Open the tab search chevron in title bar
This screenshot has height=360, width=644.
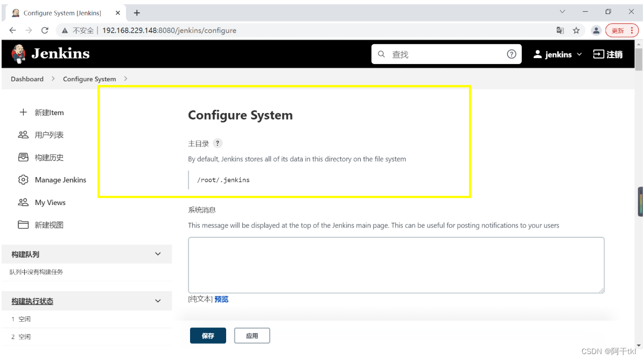click(x=562, y=11)
